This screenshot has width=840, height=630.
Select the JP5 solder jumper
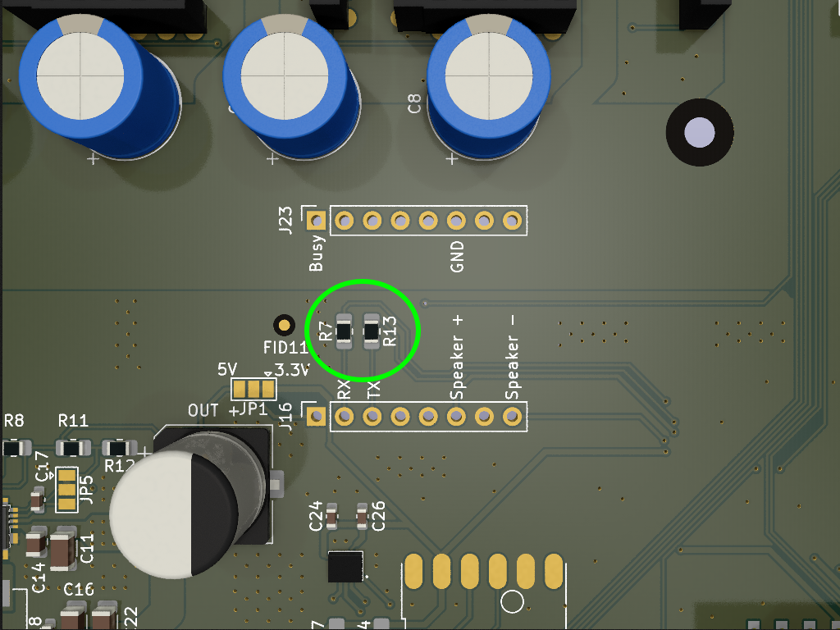[67, 489]
